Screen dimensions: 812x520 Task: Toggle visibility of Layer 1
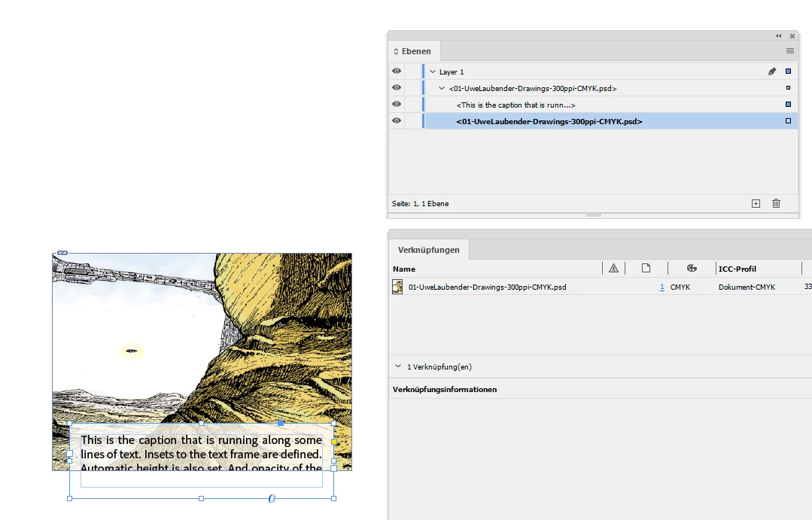pos(397,71)
